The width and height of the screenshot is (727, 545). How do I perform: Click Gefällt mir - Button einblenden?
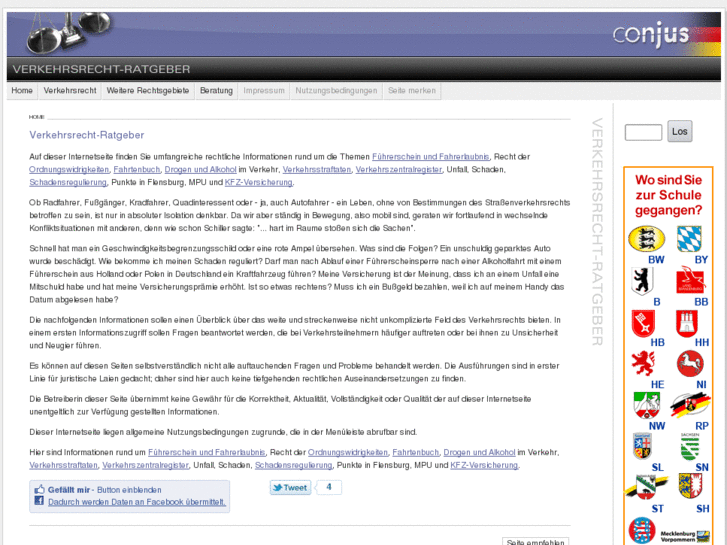[x=105, y=490]
